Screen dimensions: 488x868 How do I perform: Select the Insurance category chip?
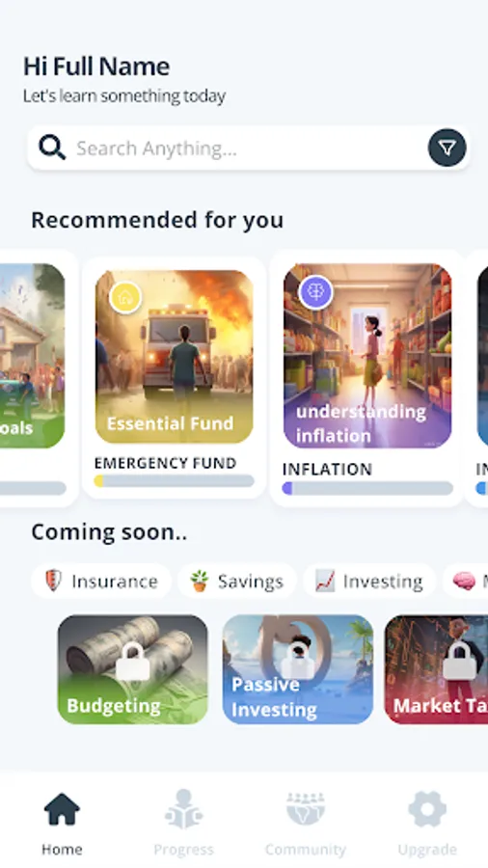point(101,582)
